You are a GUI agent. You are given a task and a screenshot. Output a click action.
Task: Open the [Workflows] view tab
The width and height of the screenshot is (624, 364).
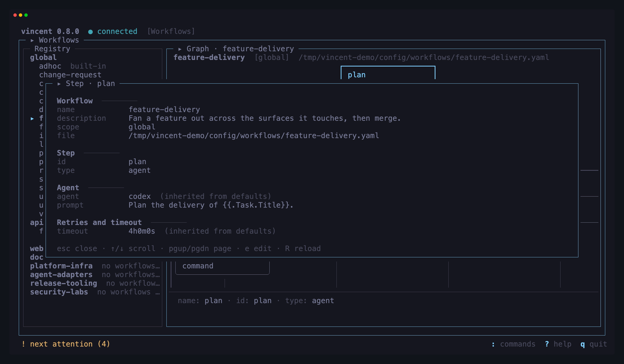coord(171,31)
